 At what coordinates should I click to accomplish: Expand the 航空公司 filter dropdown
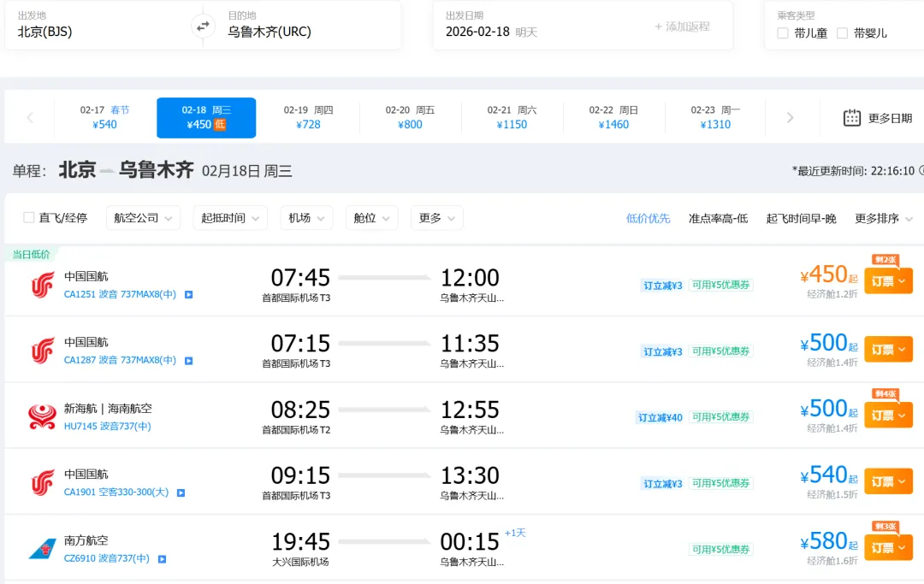(x=143, y=218)
